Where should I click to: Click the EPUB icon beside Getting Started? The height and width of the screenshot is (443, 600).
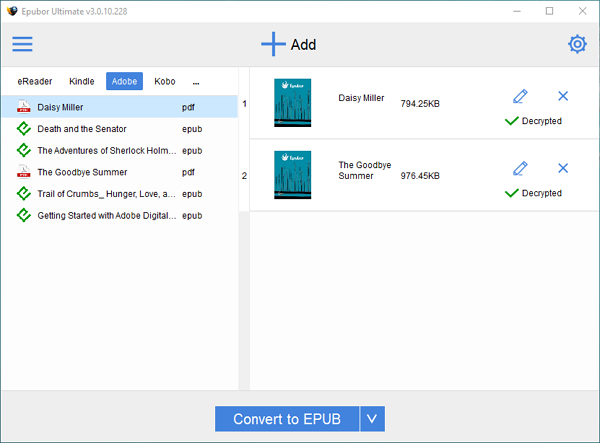tap(24, 215)
